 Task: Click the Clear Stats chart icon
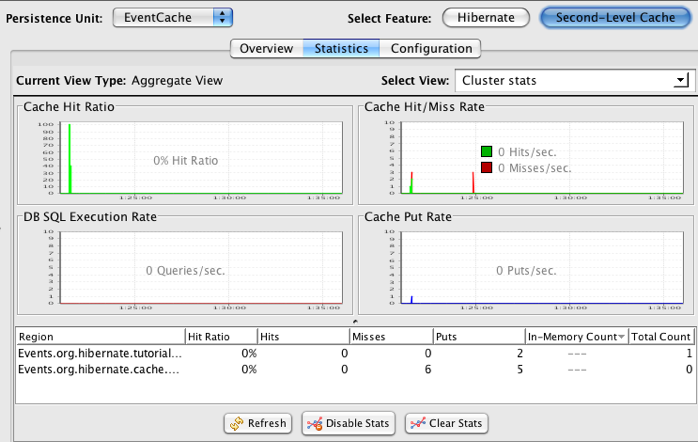click(x=418, y=423)
